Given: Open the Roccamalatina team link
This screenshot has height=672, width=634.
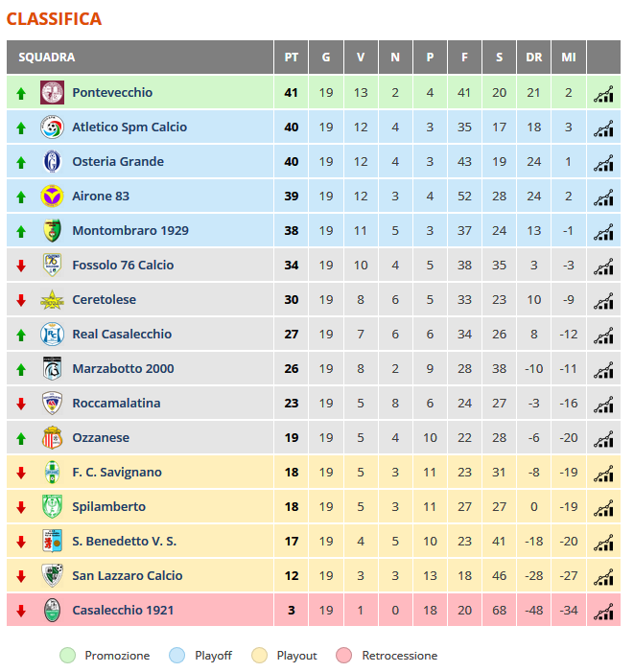Looking at the screenshot, I should 116,403.
